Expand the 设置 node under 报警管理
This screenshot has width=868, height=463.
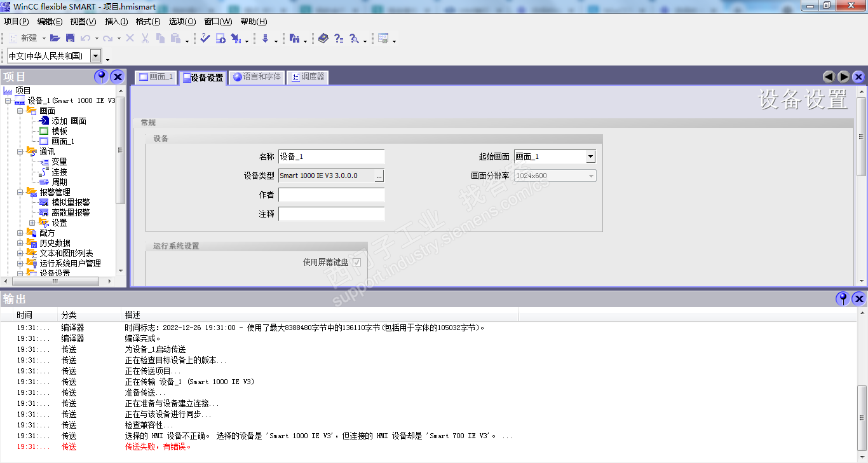tap(32, 223)
